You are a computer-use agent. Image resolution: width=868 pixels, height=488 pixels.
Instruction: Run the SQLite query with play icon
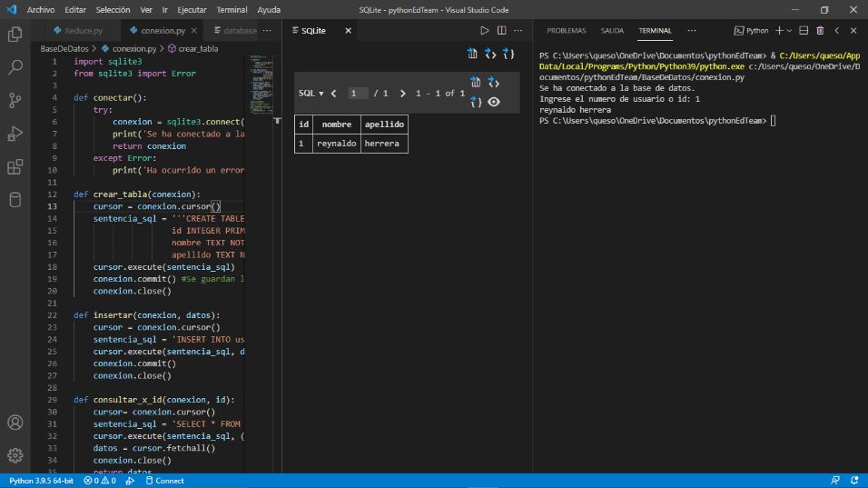(484, 31)
